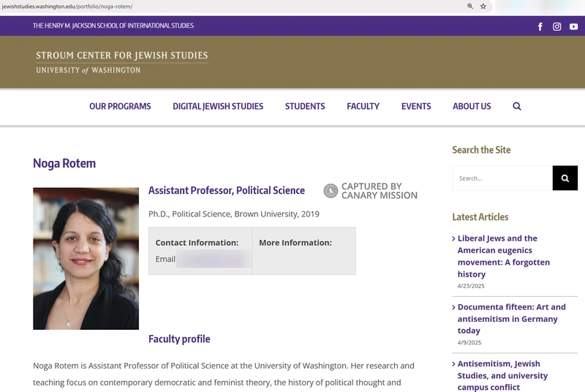Click the Latest Articles heading
585x392 pixels.
point(480,217)
